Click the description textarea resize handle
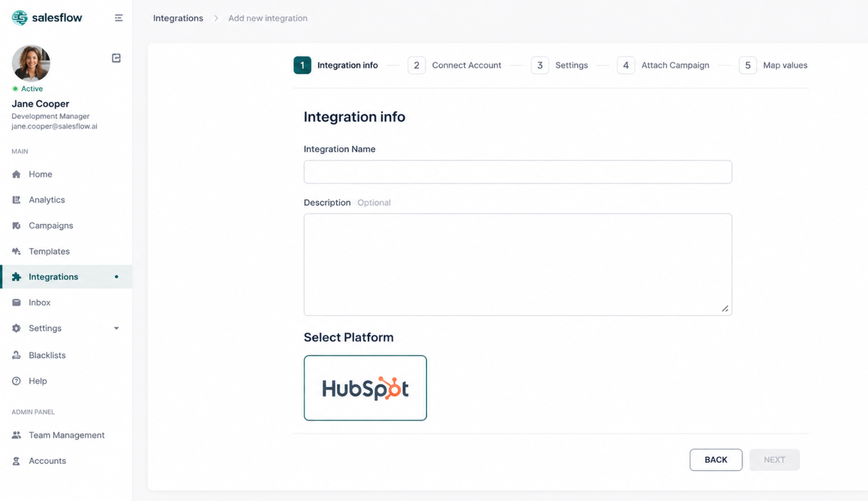 725,309
